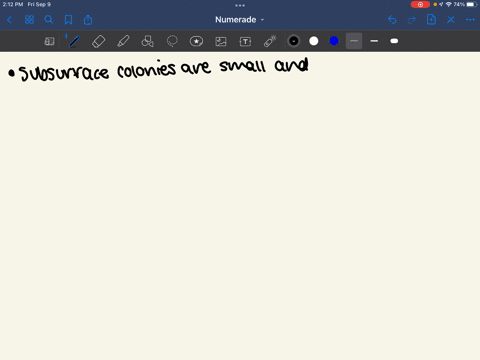Tap the three-dot multitasking handle
Viewport: 480px width, 360px height.
click(240, 5)
